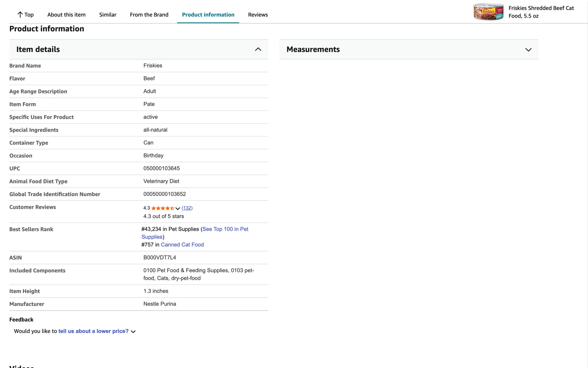Viewport: 588px width, 368px height.
Task: Click the star rating icons
Action: tap(162, 208)
